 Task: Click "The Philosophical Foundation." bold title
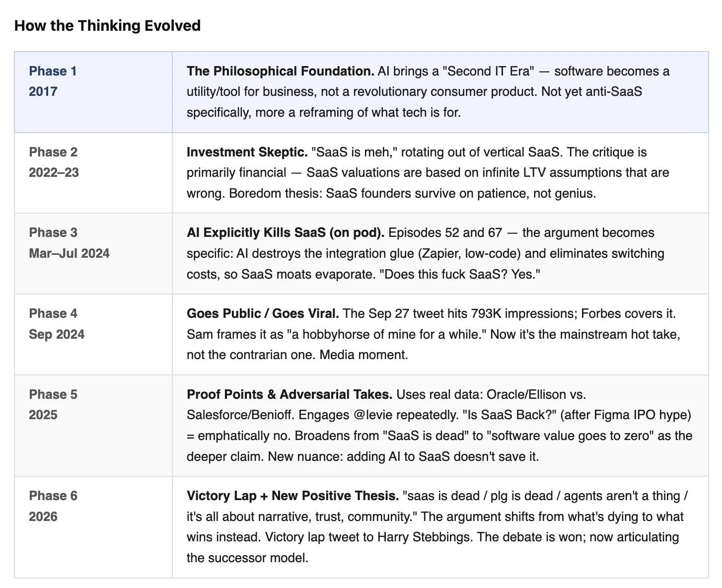click(x=280, y=71)
